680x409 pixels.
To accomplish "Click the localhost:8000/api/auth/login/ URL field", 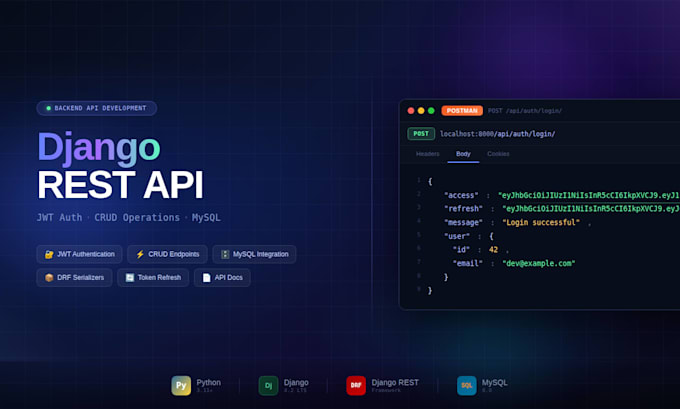I will pos(497,134).
